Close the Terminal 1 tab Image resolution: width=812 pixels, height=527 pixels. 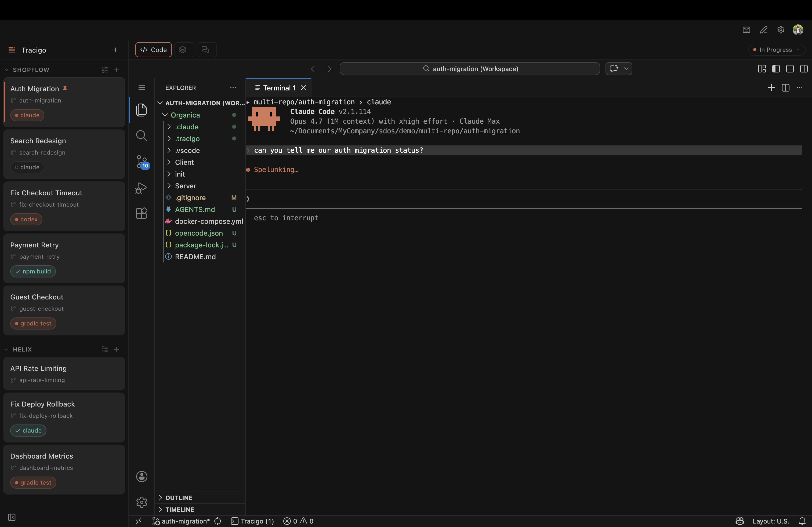coord(303,88)
